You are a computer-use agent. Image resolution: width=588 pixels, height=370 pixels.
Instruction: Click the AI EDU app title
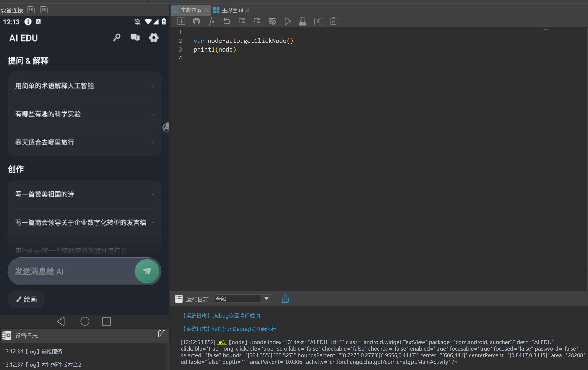pos(23,38)
